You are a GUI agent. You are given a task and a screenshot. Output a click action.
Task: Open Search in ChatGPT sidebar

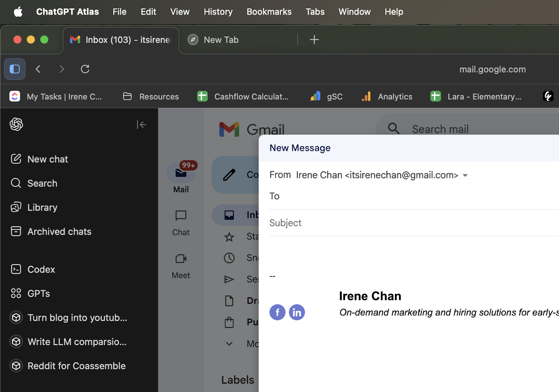click(34, 183)
